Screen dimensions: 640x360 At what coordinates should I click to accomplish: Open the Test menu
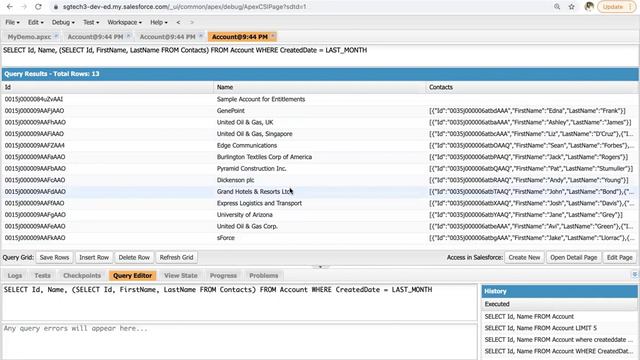(x=91, y=22)
